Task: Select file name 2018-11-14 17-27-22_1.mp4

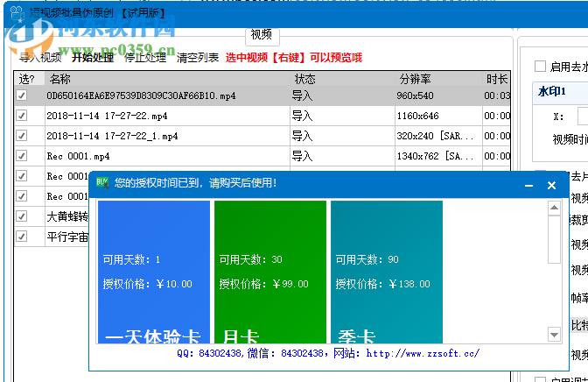Action: (x=112, y=136)
